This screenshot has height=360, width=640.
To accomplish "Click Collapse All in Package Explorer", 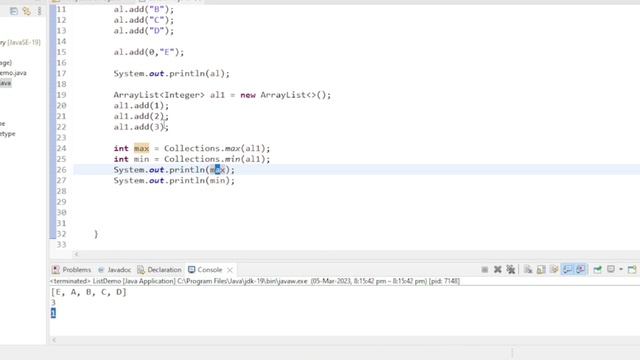I will click(14, 11).
